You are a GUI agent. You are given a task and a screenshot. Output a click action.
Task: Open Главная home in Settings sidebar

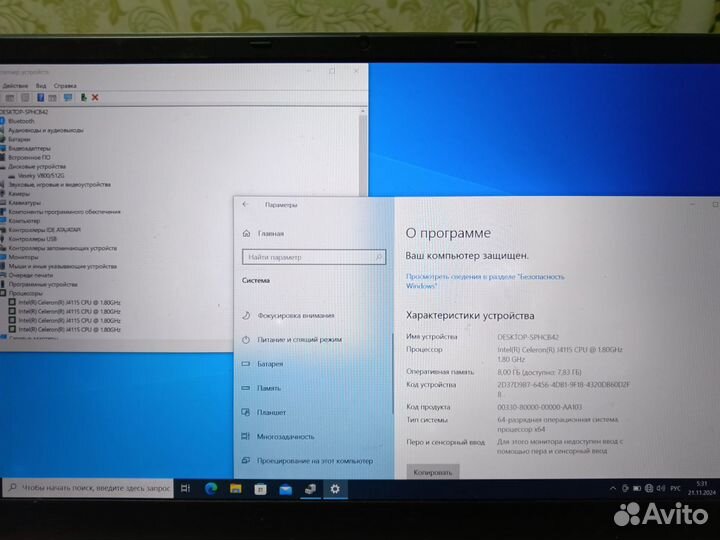pos(270,233)
